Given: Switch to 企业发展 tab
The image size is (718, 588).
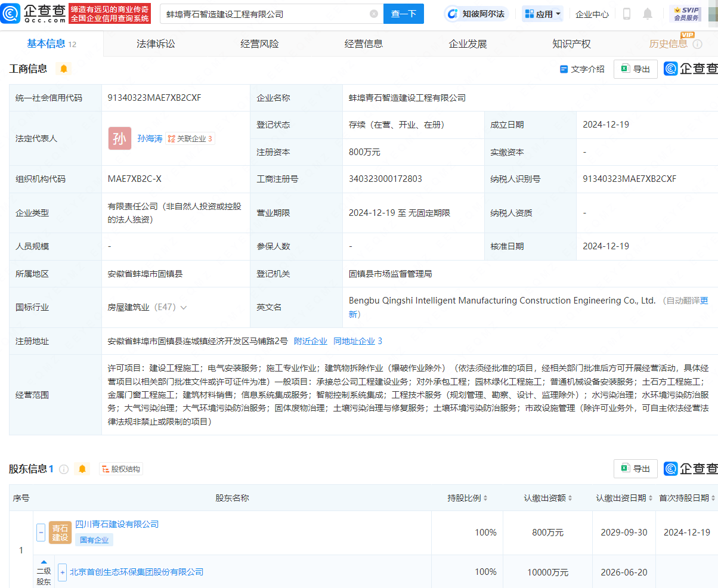Looking at the screenshot, I should coord(468,44).
